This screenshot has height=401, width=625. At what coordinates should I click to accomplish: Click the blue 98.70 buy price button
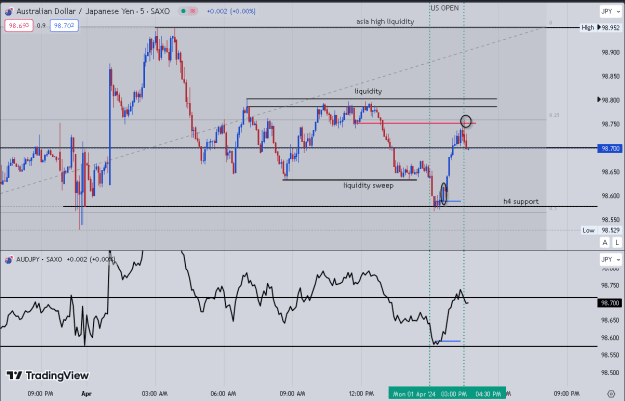pyautogui.click(x=64, y=26)
